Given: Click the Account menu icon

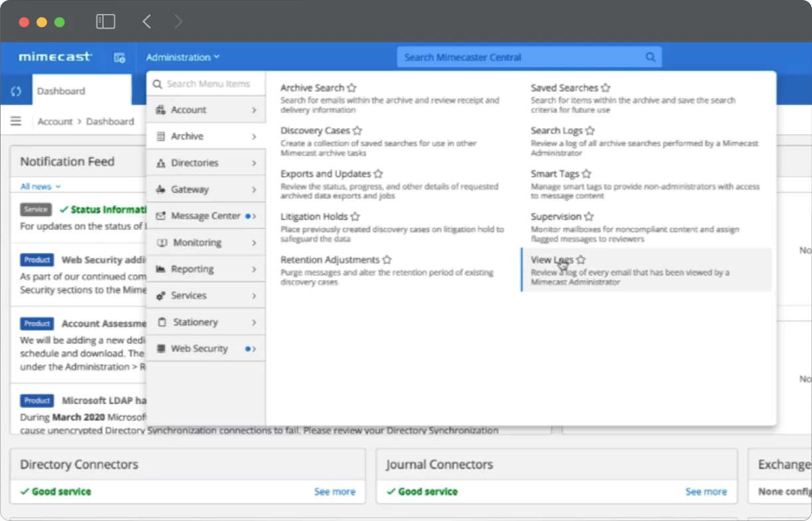Looking at the screenshot, I should pyautogui.click(x=160, y=110).
